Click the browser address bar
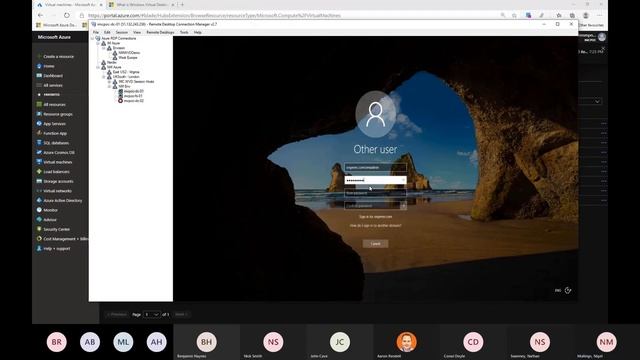The height and width of the screenshot is (360, 640). tap(286, 16)
